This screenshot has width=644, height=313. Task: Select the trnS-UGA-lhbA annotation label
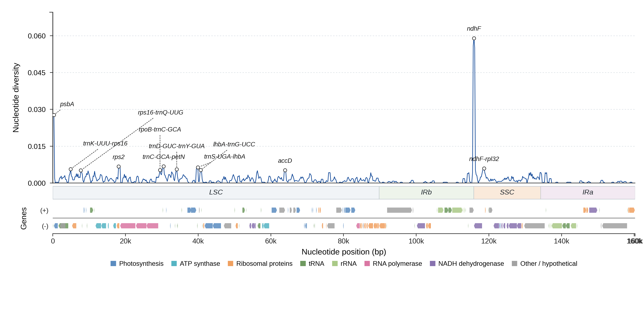click(x=225, y=157)
